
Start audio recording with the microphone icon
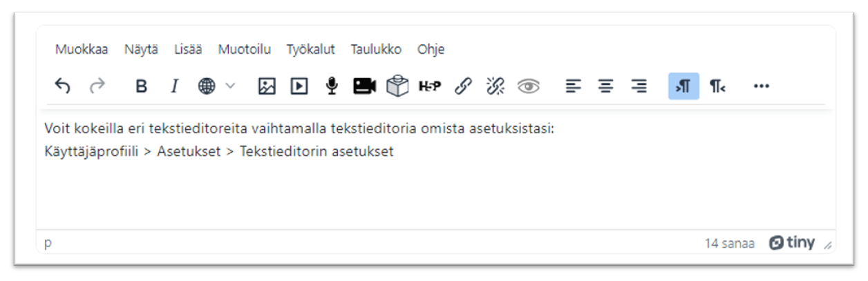(x=332, y=86)
